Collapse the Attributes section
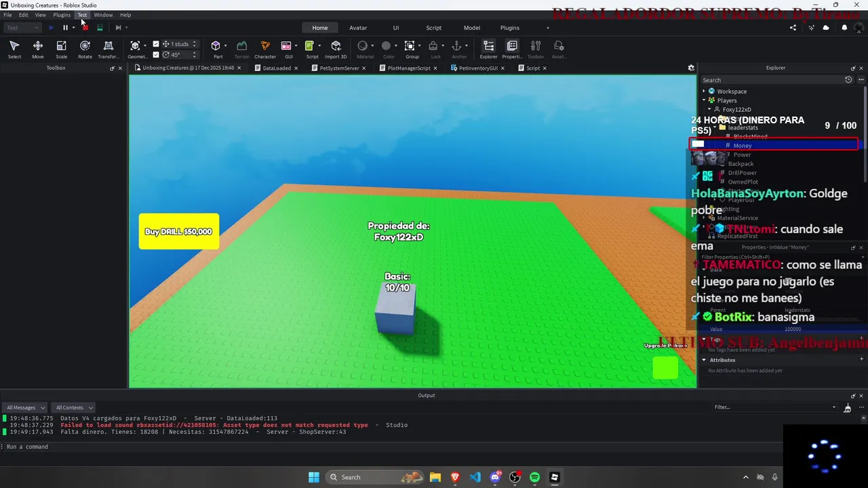The width and height of the screenshot is (868, 488). tap(704, 360)
